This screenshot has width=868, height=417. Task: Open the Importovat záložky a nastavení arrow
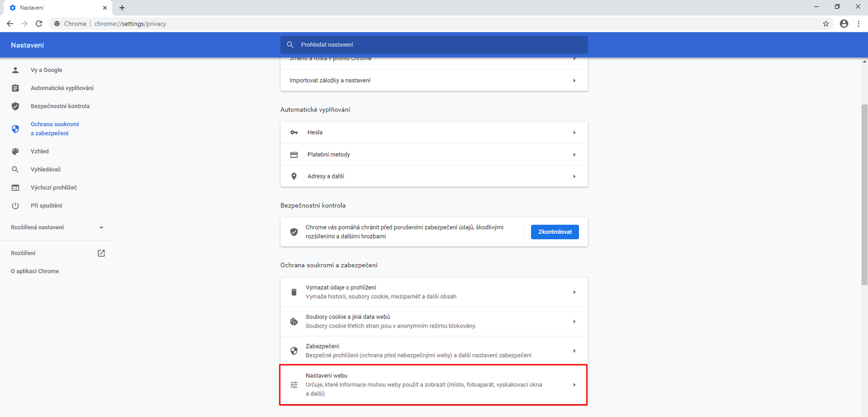pos(574,81)
